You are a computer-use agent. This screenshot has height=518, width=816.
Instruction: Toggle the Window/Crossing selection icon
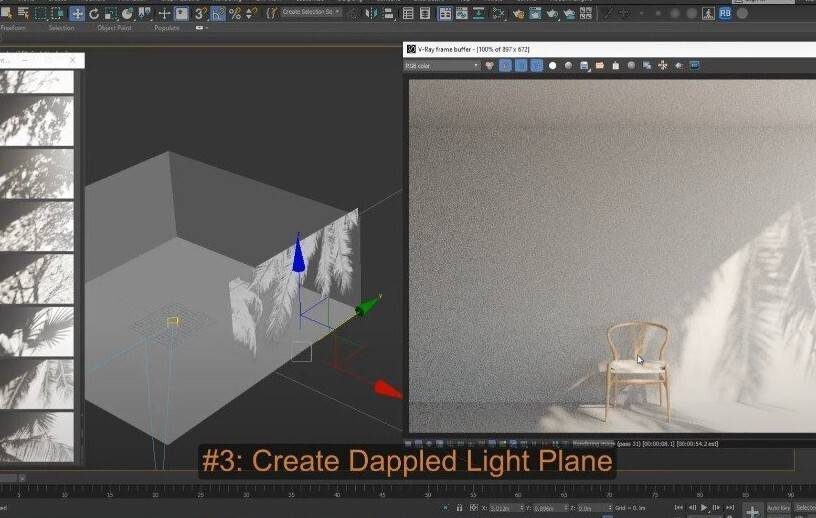[57, 14]
